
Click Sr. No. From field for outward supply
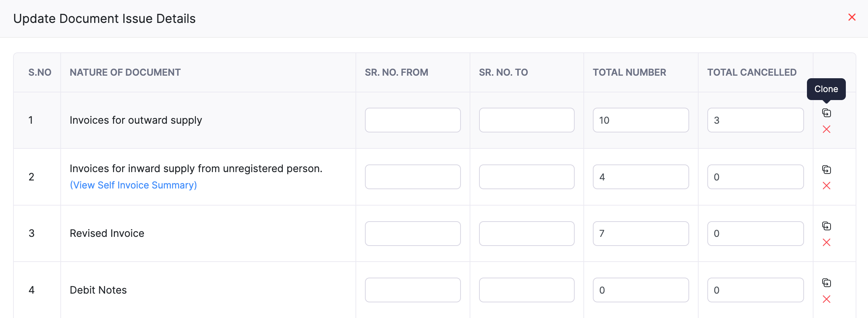[413, 120]
